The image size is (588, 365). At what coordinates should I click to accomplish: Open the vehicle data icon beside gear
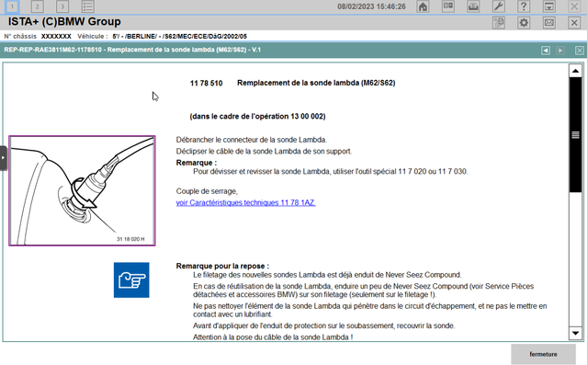pos(499,23)
